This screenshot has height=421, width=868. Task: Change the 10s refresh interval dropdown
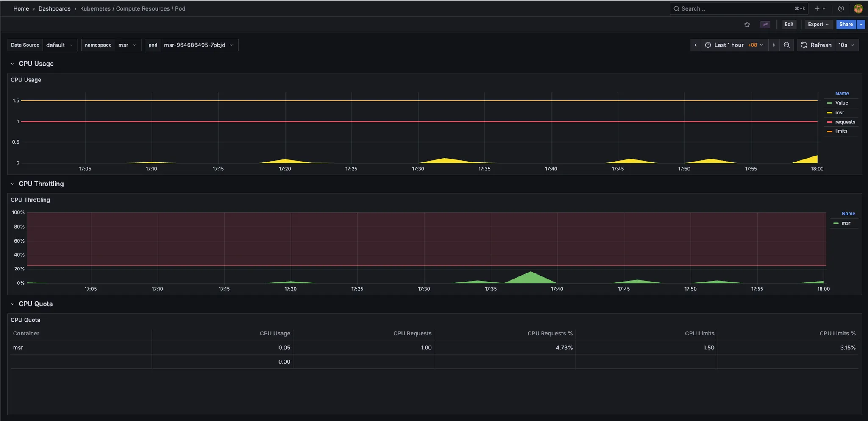(x=846, y=45)
